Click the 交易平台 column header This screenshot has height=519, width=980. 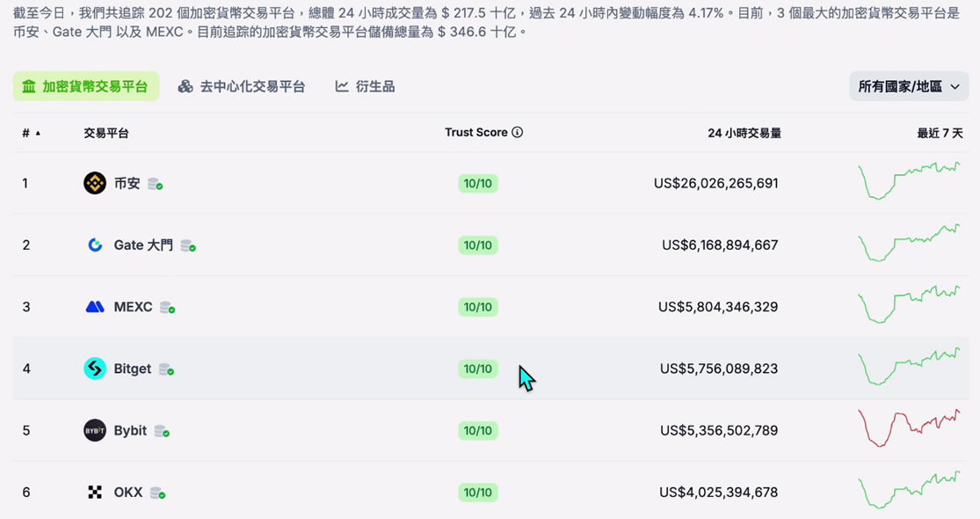(x=106, y=133)
